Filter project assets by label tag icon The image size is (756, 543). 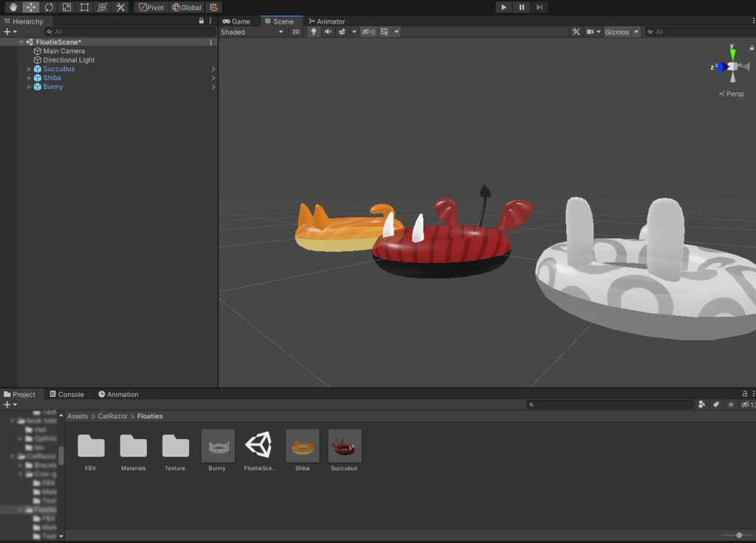point(716,404)
